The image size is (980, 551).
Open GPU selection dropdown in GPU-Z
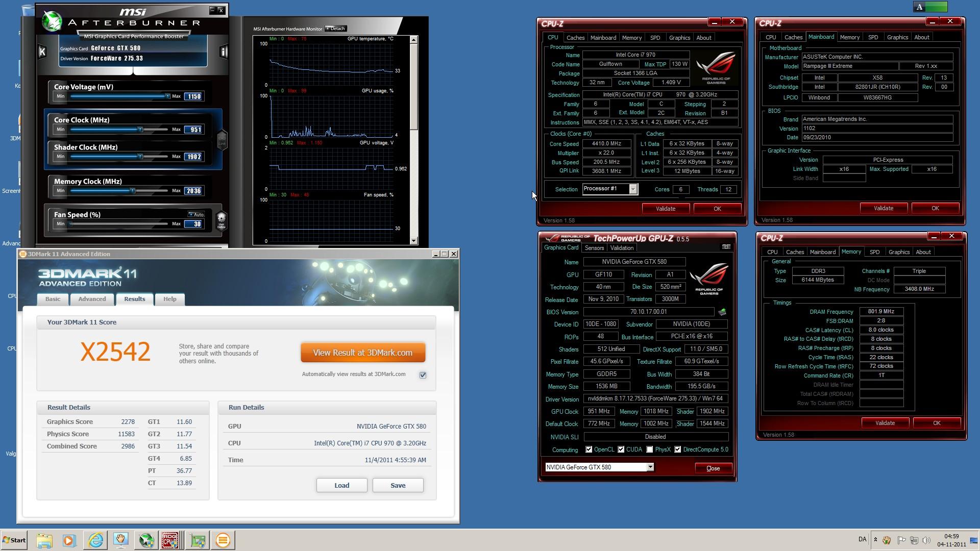point(650,467)
